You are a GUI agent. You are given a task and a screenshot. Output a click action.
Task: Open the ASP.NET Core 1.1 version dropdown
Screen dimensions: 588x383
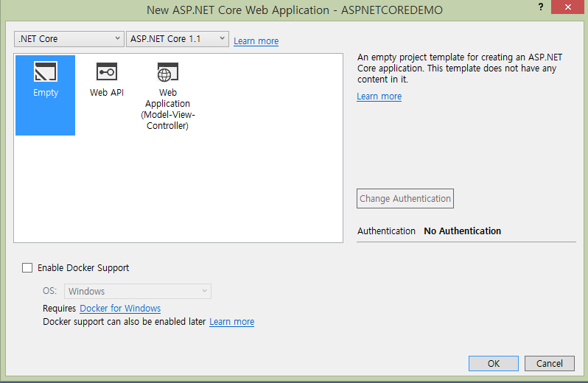[178, 38]
